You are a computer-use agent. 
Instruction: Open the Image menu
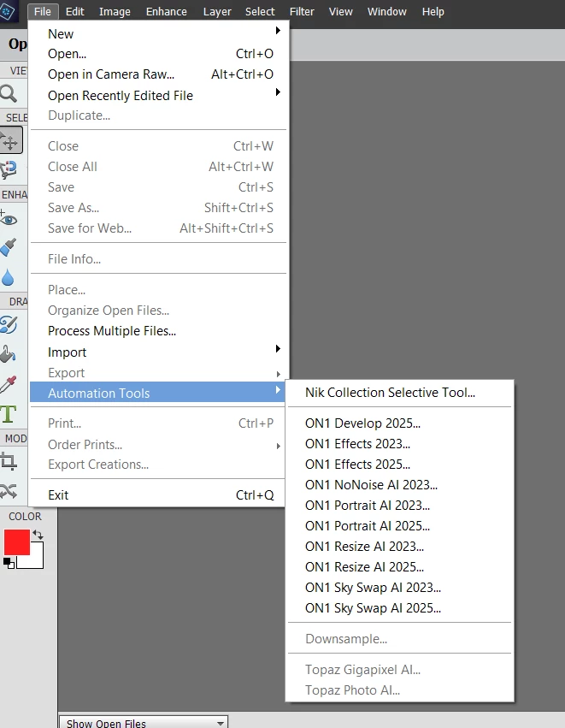coord(115,11)
